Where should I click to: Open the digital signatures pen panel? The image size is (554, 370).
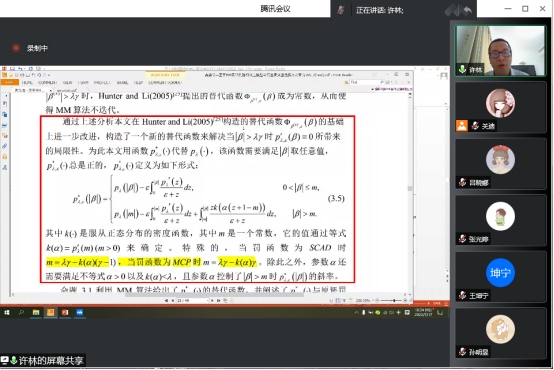click(5, 167)
